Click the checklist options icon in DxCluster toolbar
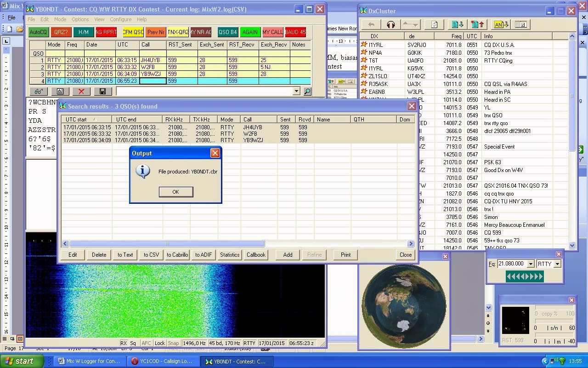Image resolution: width=588 pixels, height=368 pixels. [520, 25]
